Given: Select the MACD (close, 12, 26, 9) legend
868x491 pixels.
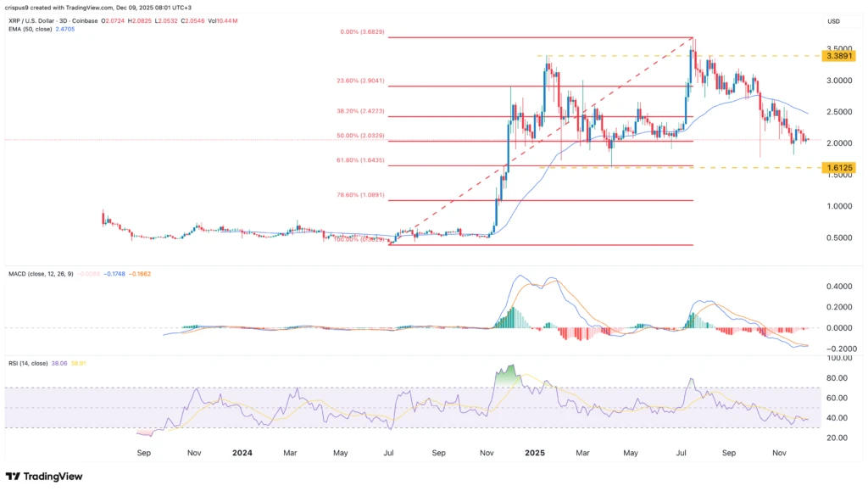Looking at the screenshot, I should click(41, 274).
